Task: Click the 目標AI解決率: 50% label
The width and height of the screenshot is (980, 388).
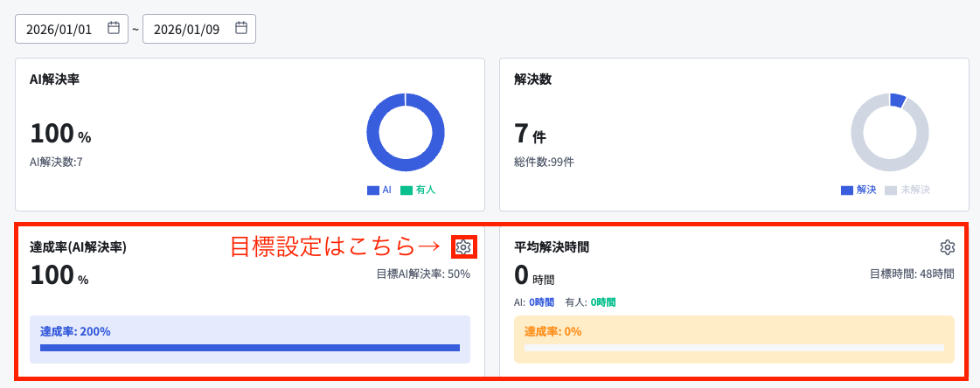Action: tap(423, 274)
